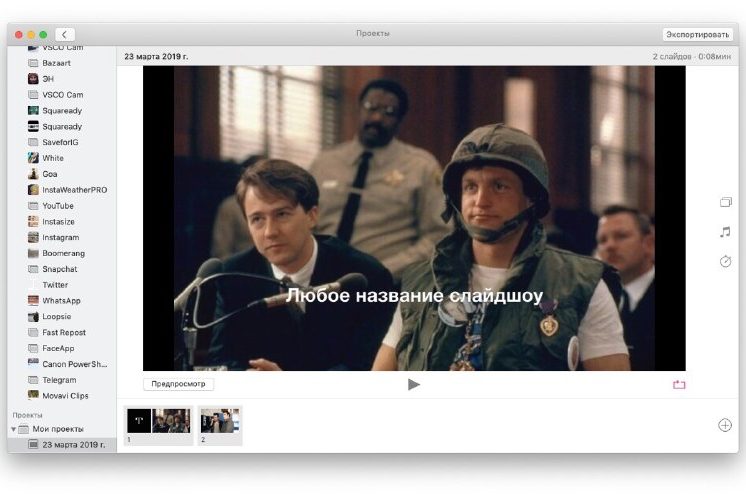Screen dimensions: 746x498
Task: Open the duration stopwatch settings icon
Action: (x=725, y=261)
